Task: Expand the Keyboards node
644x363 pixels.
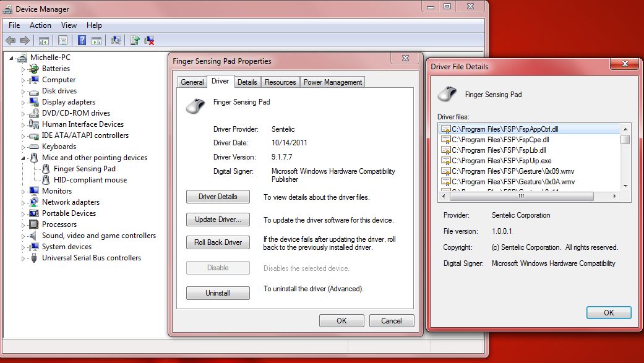Action: [23, 147]
